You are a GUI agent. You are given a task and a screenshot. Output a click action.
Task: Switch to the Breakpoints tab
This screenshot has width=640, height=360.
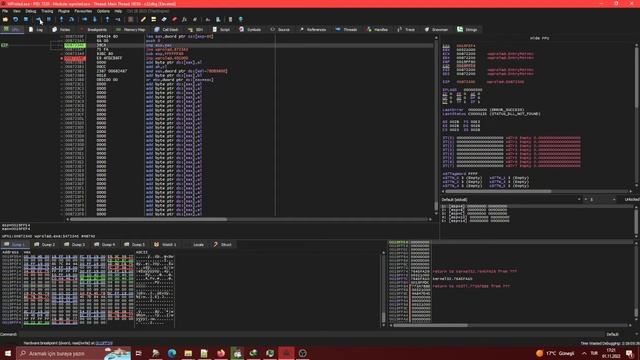(93, 29)
